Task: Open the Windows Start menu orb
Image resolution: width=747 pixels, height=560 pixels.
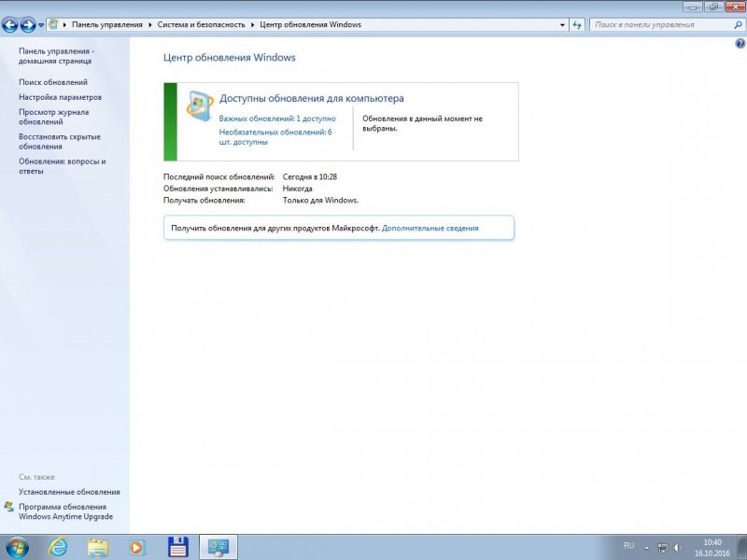Action: coord(17,547)
